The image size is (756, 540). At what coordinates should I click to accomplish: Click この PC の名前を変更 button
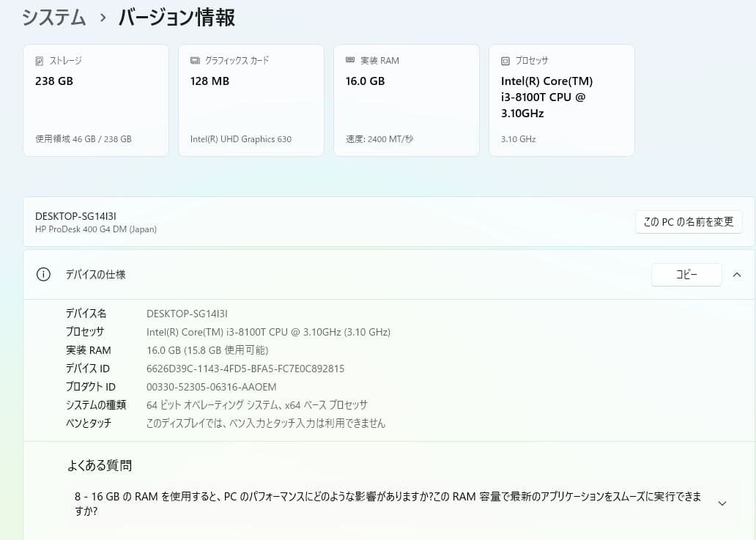point(688,221)
